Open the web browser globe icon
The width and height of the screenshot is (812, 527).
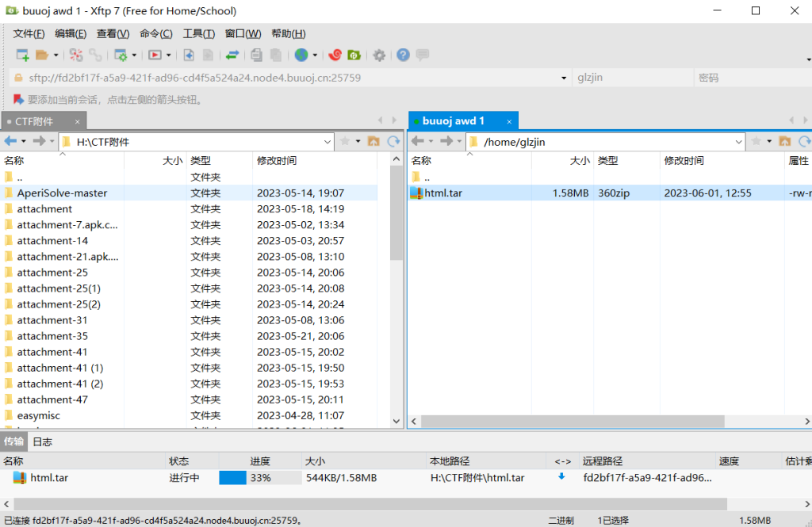click(301, 55)
